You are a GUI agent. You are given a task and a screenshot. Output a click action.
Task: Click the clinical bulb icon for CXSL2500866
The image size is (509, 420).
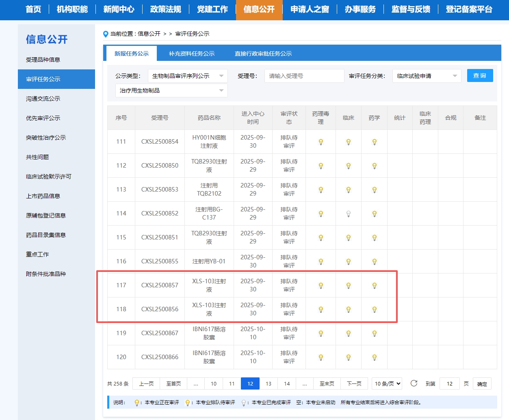(348, 358)
